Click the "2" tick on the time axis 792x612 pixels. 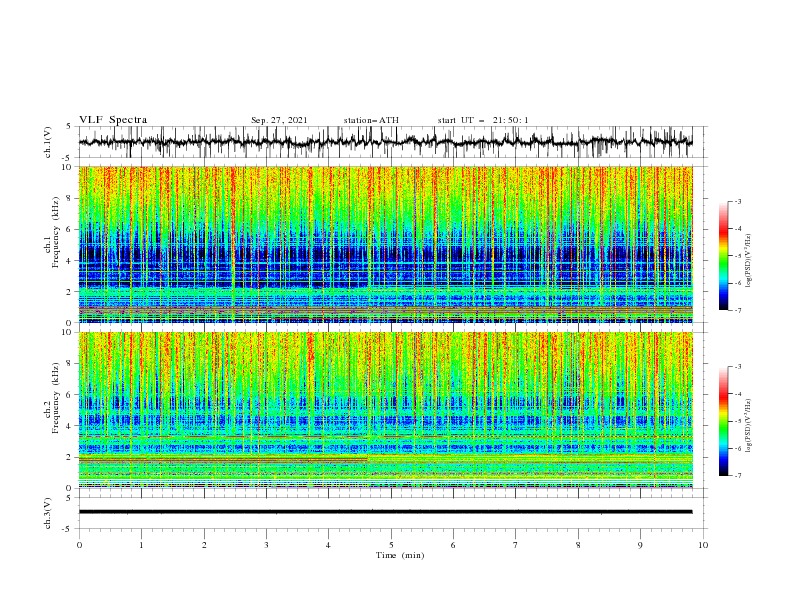(x=204, y=545)
